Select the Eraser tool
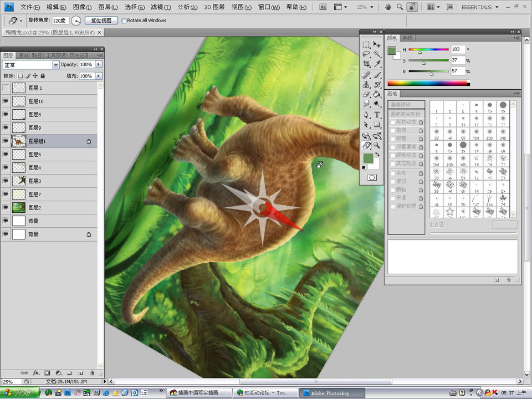 point(366,94)
